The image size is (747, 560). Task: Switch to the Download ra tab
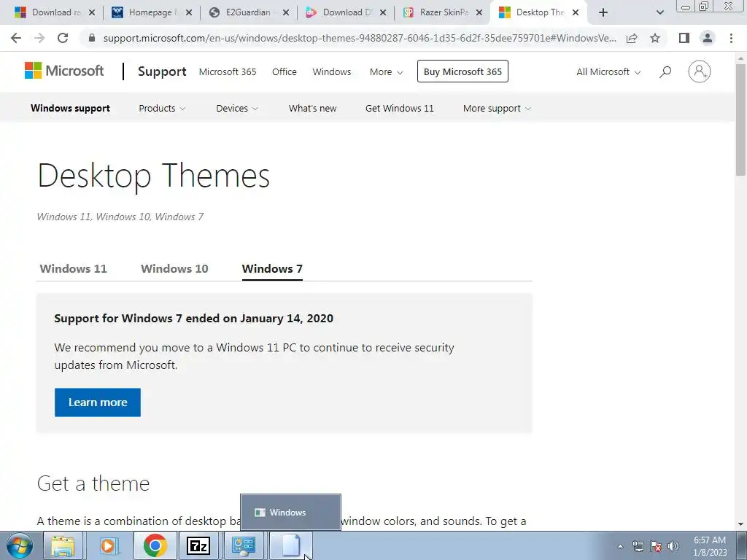click(x=53, y=12)
